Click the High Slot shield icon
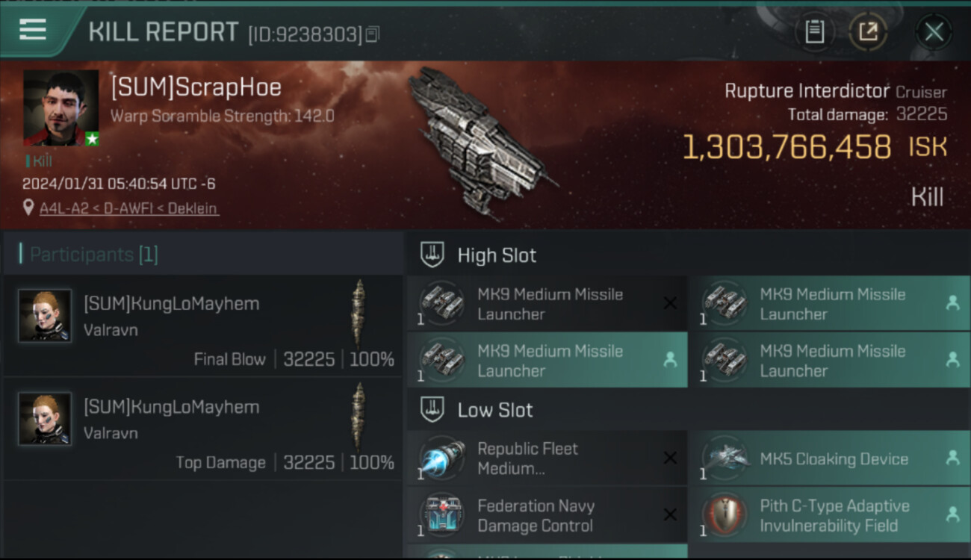The width and height of the screenshot is (971, 560). click(x=432, y=255)
